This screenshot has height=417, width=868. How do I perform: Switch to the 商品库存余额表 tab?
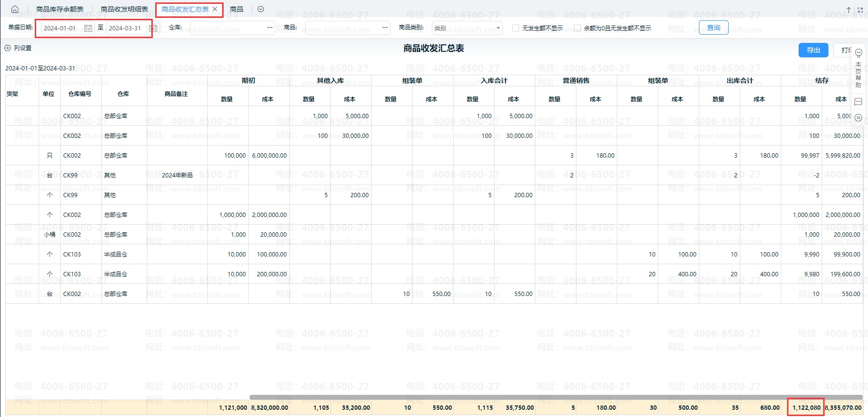60,9
